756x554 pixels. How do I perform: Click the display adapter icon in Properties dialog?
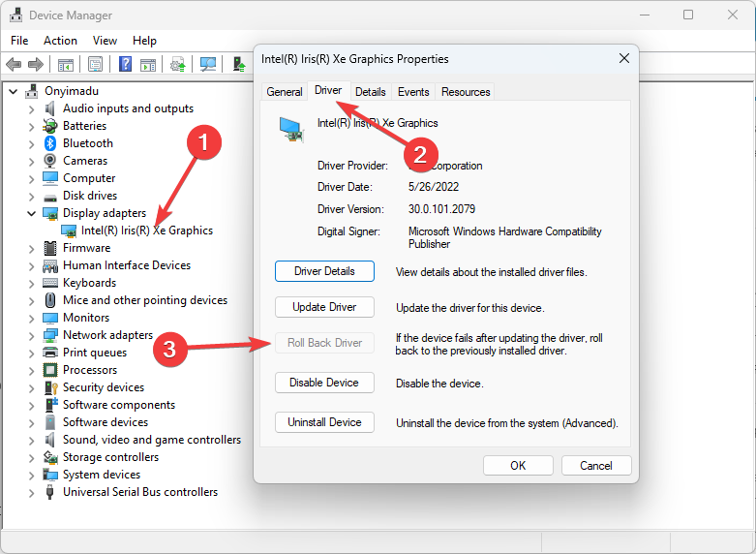tap(291, 130)
